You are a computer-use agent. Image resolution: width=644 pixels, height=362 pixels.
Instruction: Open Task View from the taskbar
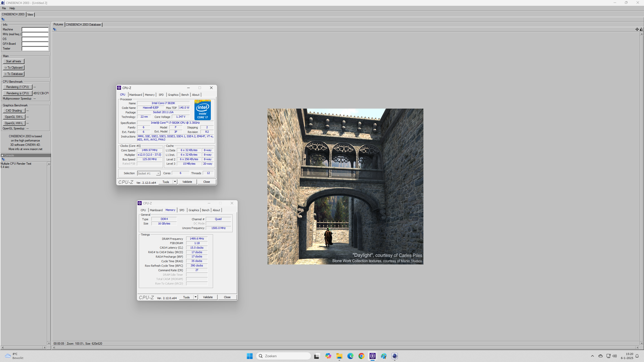point(317,356)
